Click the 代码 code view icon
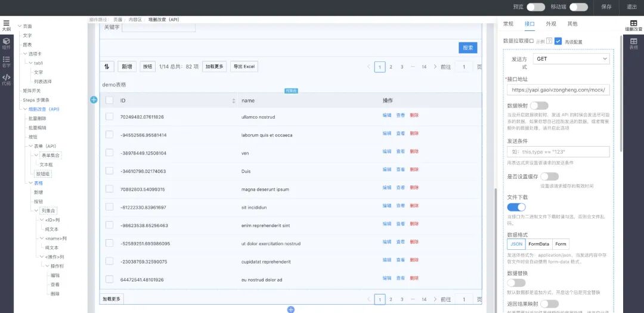The width and height of the screenshot is (644, 313). (7, 78)
